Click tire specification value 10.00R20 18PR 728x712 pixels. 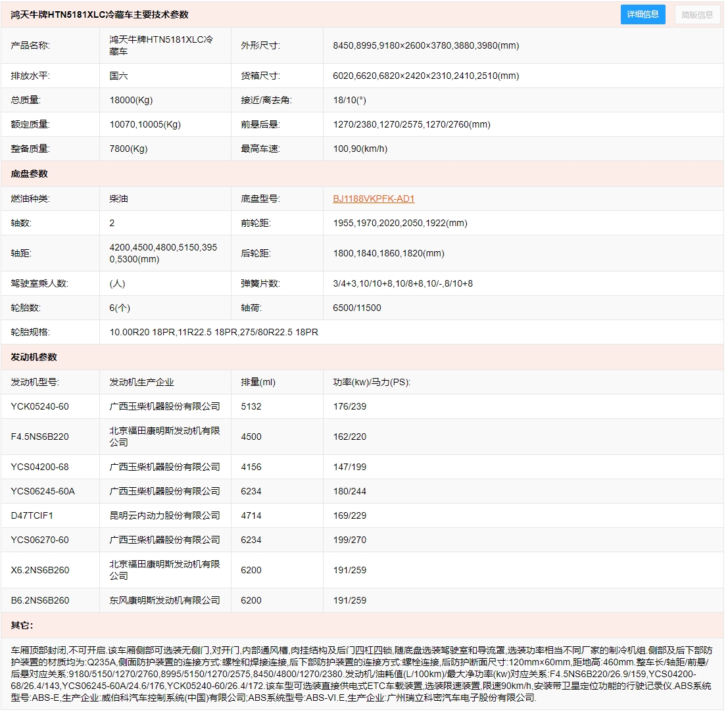pos(214,333)
